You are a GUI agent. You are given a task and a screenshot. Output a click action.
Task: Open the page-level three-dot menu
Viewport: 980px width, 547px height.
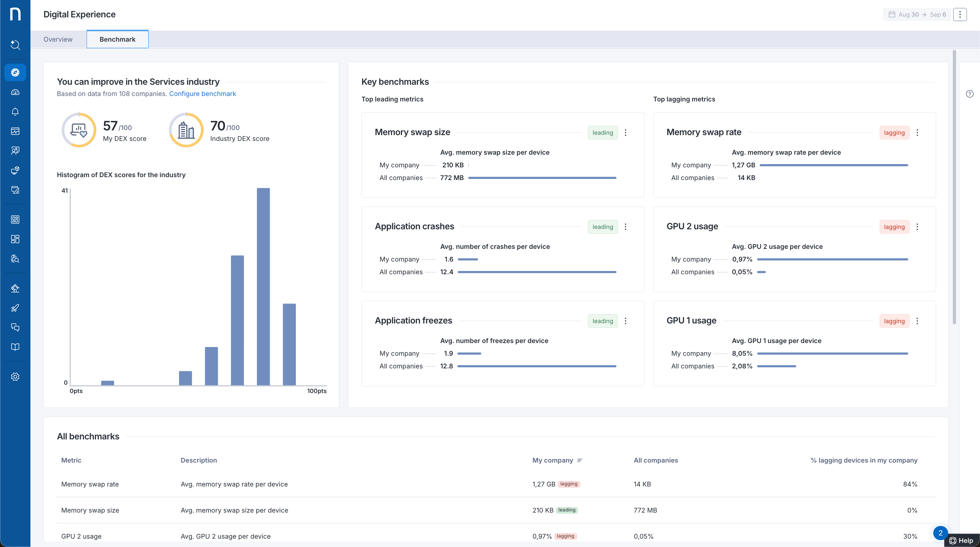(x=959, y=14)
